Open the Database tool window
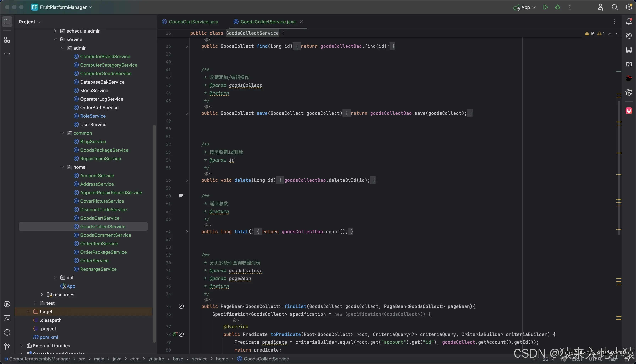The height and width of the screenshot is (364, 636). pyautogui.click(x=629, y=50)
